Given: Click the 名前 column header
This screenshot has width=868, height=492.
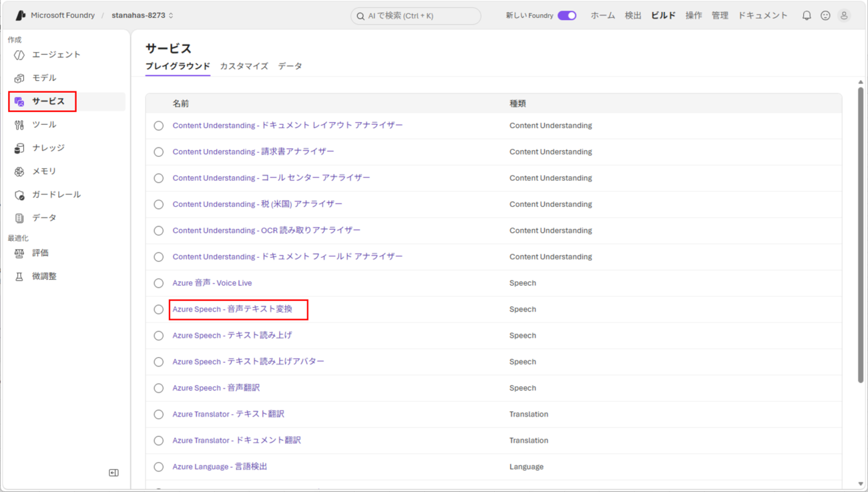Looking at the screenshot, I should click(180, 103).
